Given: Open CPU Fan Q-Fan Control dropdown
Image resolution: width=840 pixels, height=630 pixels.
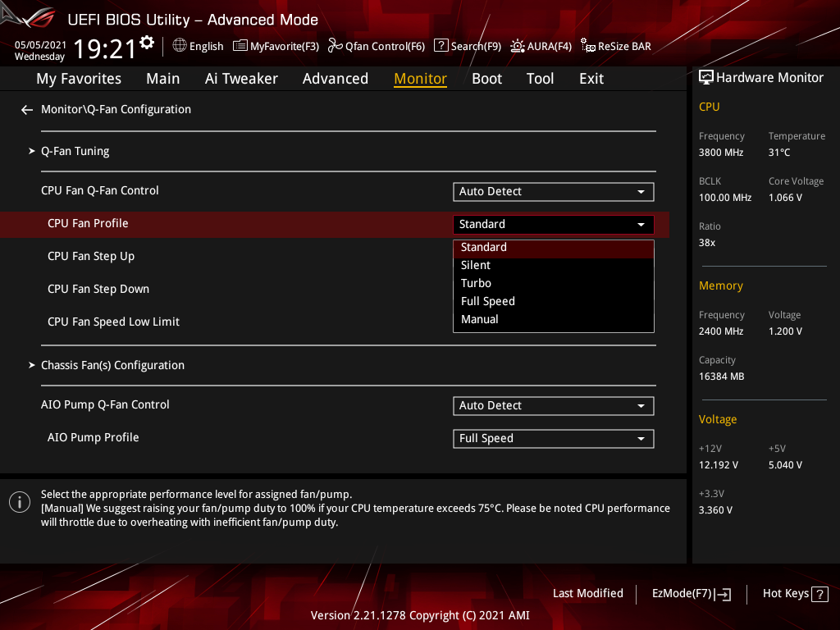Looking at the screenshot, I should (x=553, y=192).
